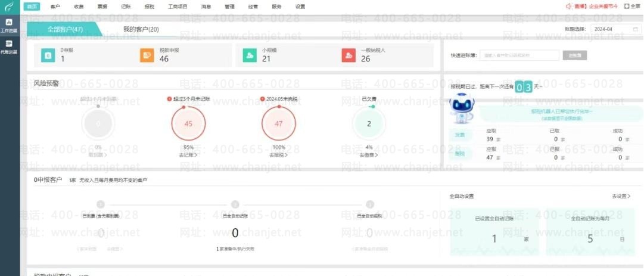Click the 应取 value 39

(x=490, y=139)
